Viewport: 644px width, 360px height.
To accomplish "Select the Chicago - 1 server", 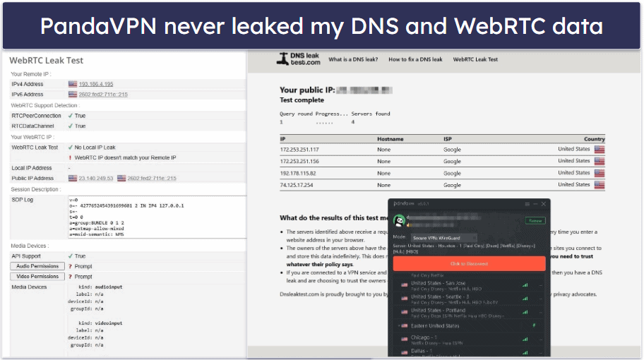I will 469,340.
